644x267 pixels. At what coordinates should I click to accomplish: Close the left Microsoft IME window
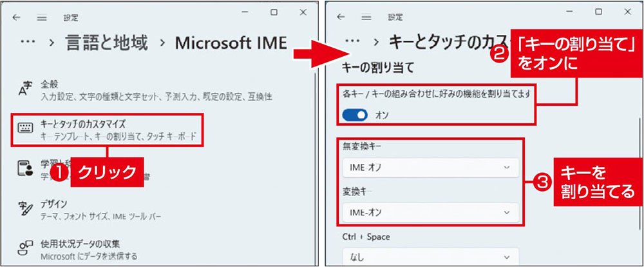pos(303,13)
